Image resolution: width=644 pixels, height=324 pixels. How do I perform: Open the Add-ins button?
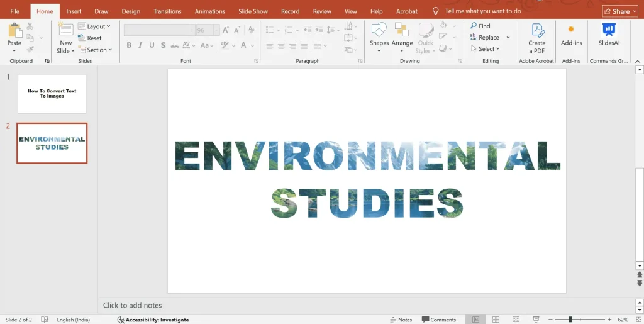[x=571, y=35]
